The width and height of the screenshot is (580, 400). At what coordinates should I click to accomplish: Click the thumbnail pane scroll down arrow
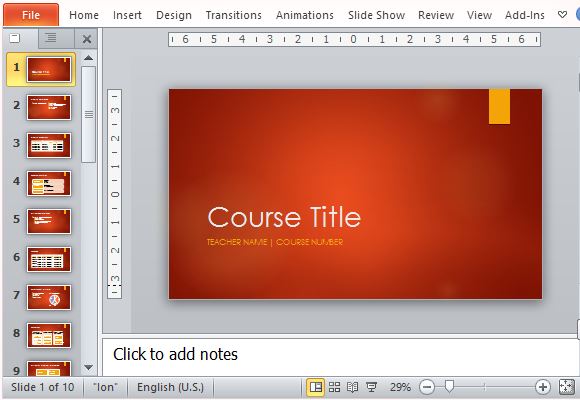coord(88,367)
